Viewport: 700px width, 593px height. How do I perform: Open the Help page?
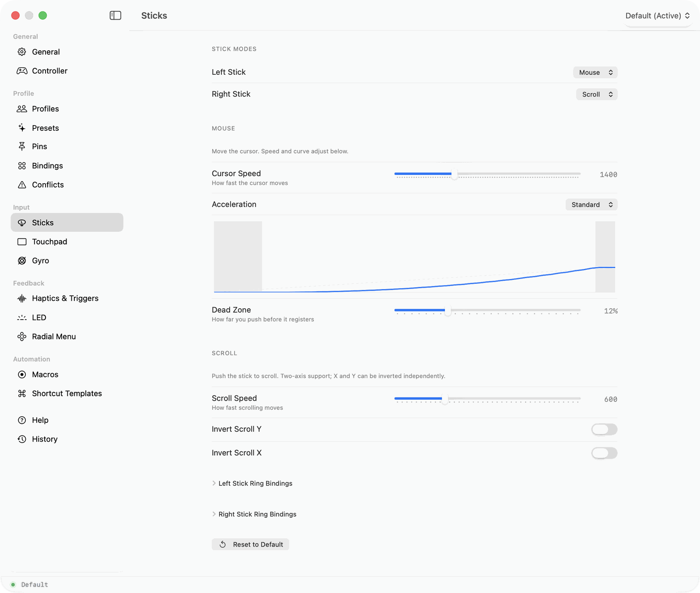[67, 420]
